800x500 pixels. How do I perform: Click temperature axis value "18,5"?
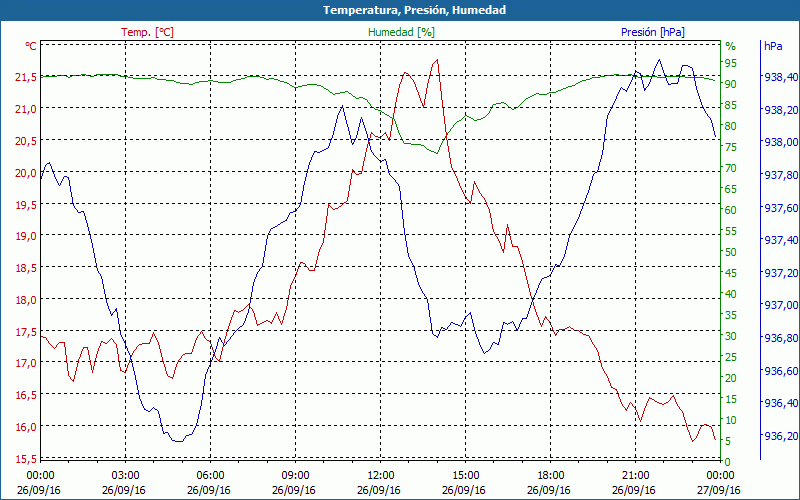26,268
